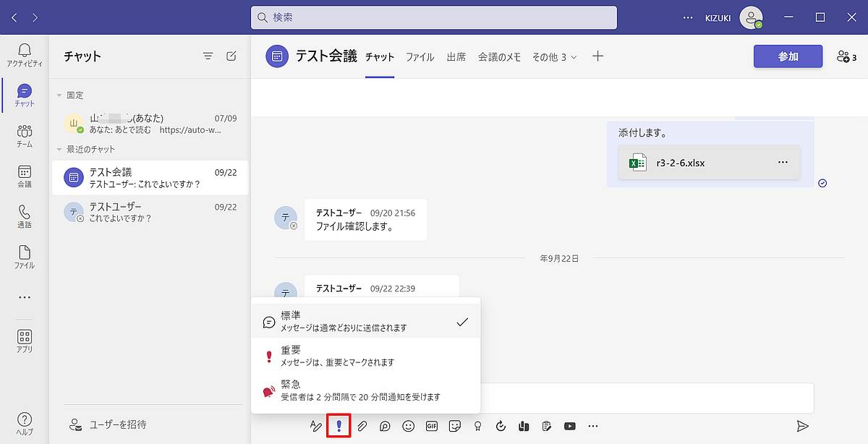Expand the その他 3 tabs dropdown
868x444 pixels.
tap(554, 57)
